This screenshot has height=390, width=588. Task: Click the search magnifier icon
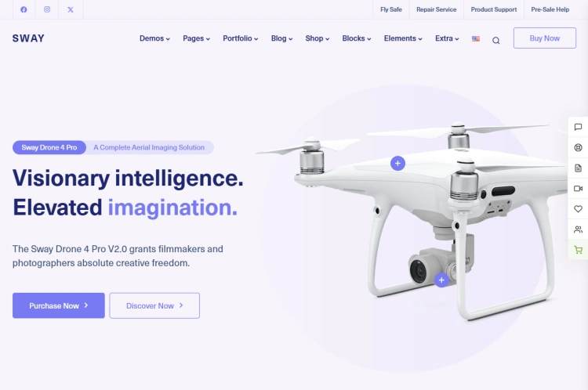(495, 41)
